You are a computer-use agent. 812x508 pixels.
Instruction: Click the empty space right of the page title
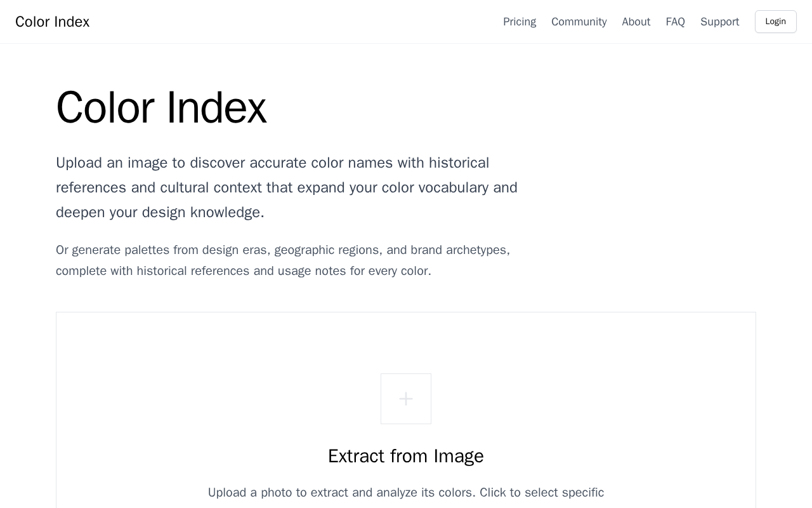click(507, 107)
